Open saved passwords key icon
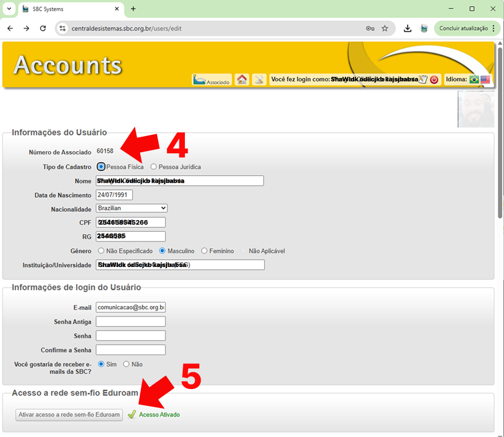The width and height of the screenshot is (504, 437). (x=370, y=28)
